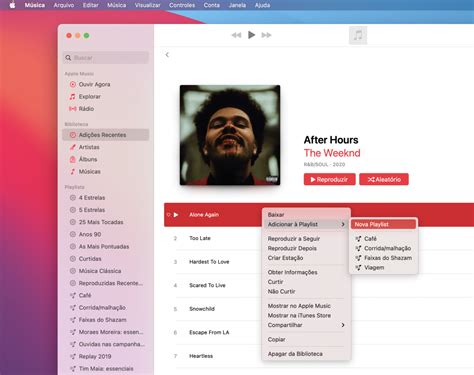The height and width of the screenshot is (375, 474).
Task: Open the Visualizar menu
Action: pyautogui.click(x=147, y=5)
